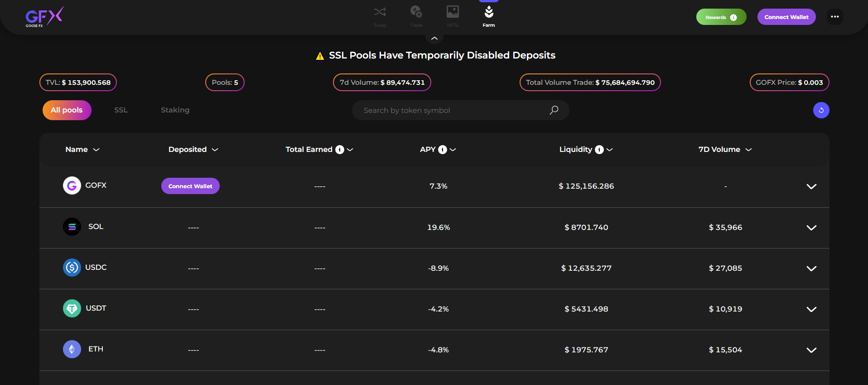Screen dimensions: 868x385
Task: Expand the ETH pool row
Action: pos(811,350)
